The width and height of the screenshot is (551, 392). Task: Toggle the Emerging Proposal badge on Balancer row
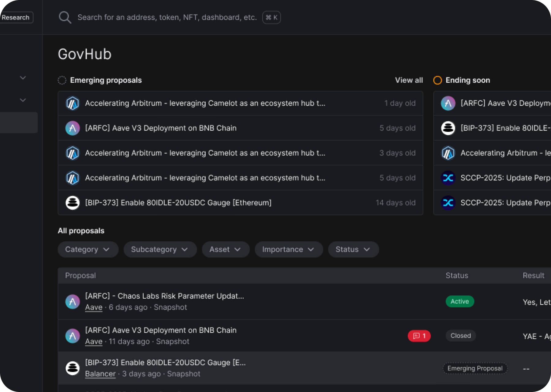(x=475, y=368)
